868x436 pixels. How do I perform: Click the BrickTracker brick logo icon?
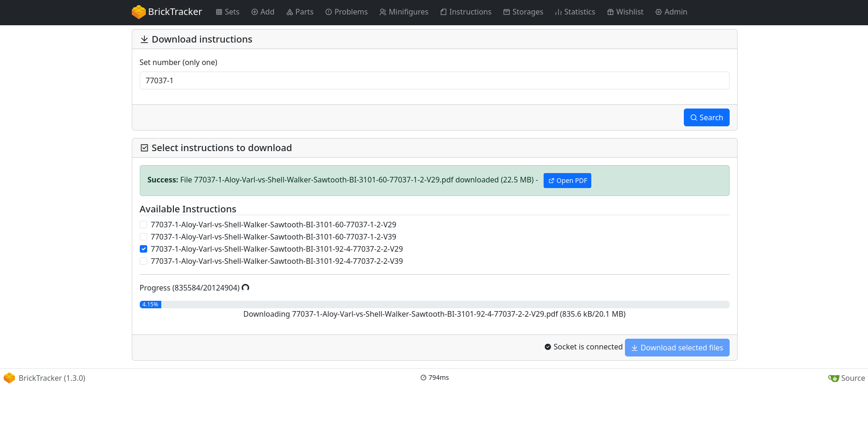(138, 12)
